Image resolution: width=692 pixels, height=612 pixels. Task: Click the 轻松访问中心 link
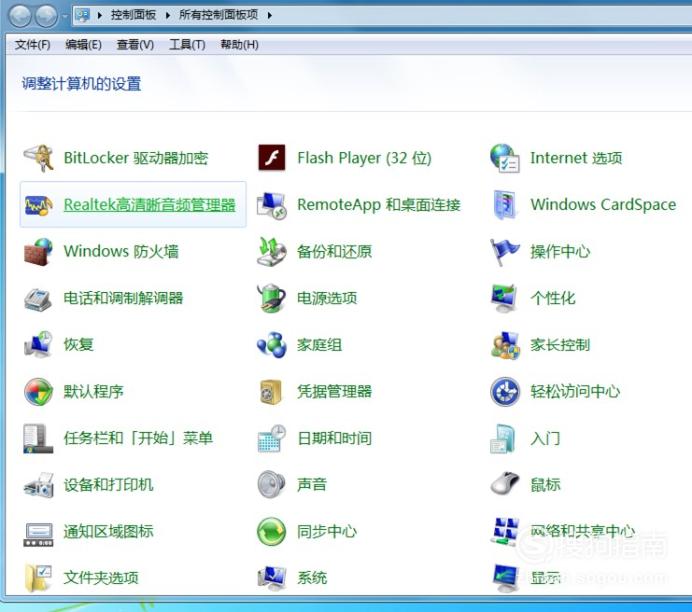(x=575, y=391)
